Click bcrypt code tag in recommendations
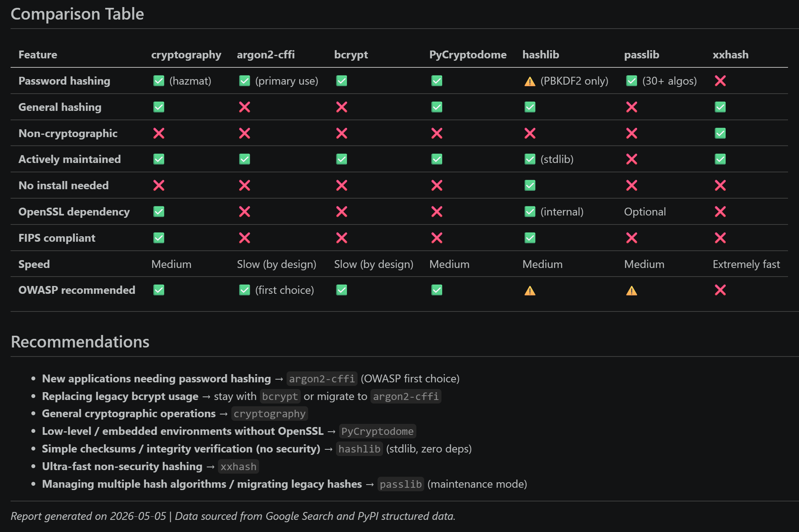Screen dimensions: 799x532 pos(280,396)
